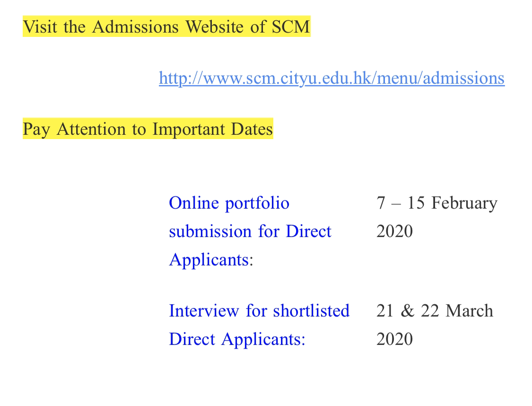Click the word 'February' in the date

464,203
